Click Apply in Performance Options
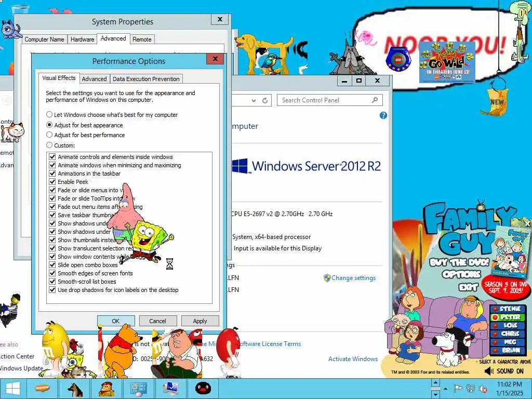 click(200, 321)
